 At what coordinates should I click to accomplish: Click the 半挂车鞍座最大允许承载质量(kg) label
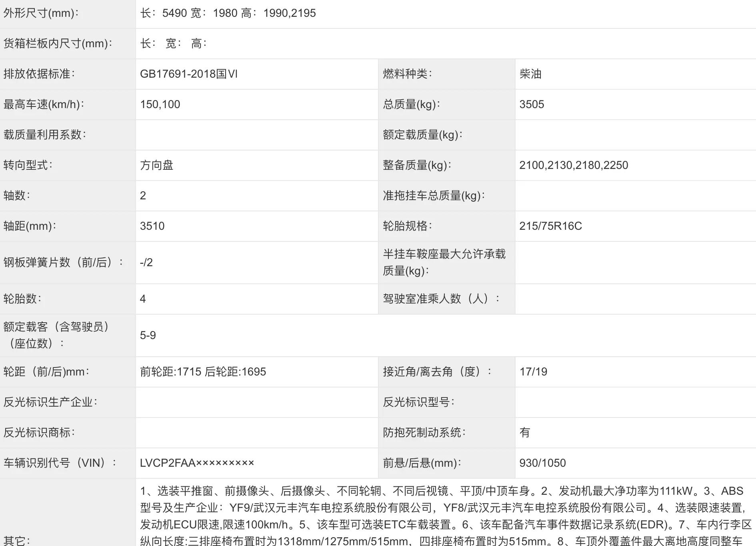(444, 263)
